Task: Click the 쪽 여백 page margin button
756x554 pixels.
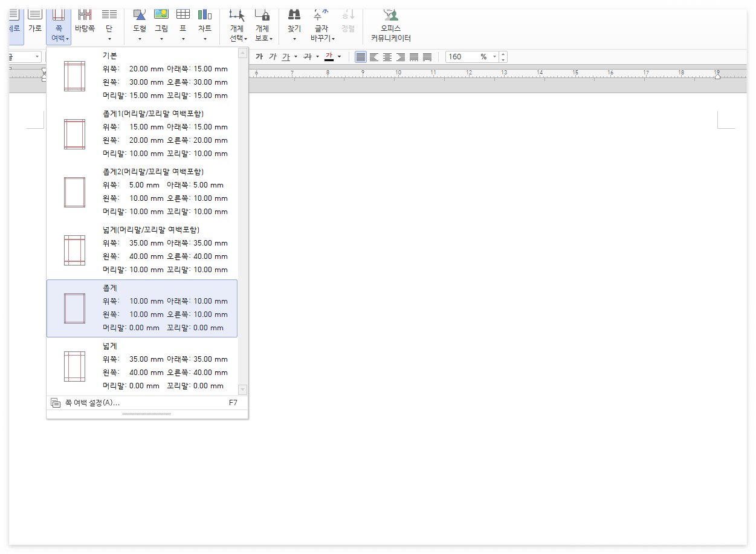Action: (x=59, y=27)
